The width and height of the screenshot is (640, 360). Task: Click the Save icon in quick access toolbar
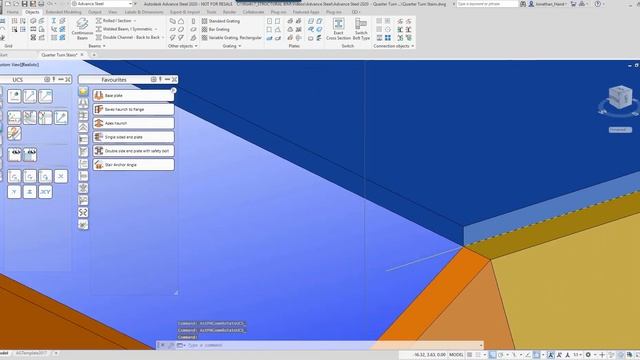tap(24, 4)
